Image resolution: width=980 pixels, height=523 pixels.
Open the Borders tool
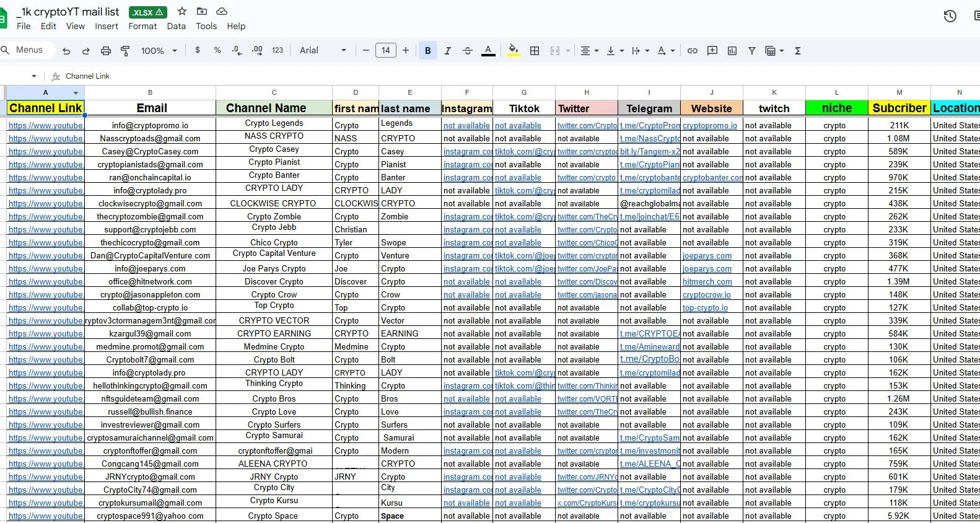click(x=535, y=51)
